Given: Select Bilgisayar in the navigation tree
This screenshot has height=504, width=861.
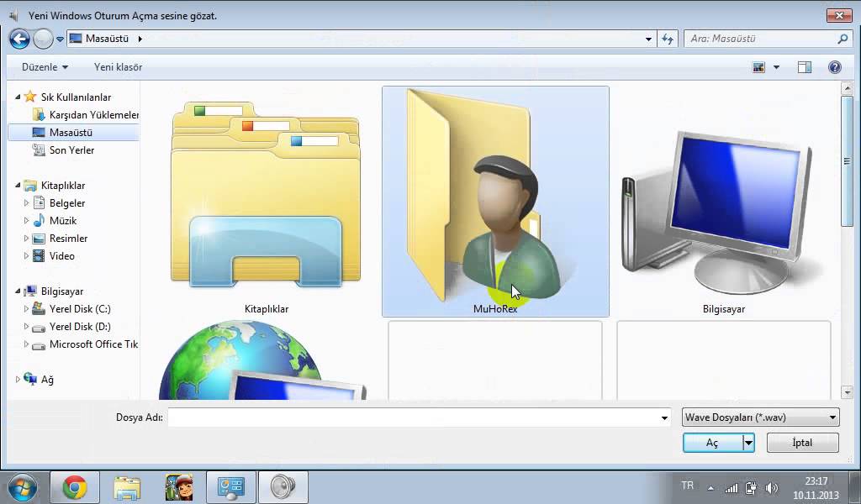Looking at the screenshot, I should pyautogui.click(x=62, y=291).
